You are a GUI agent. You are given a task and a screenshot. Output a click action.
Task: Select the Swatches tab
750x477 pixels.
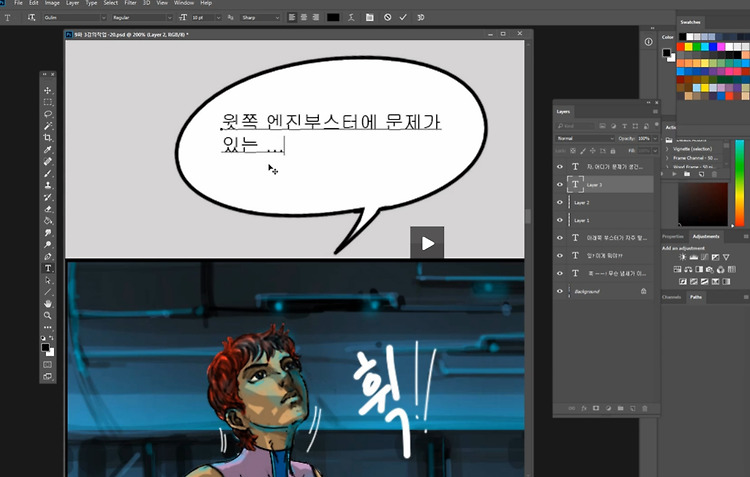(690, 22)
